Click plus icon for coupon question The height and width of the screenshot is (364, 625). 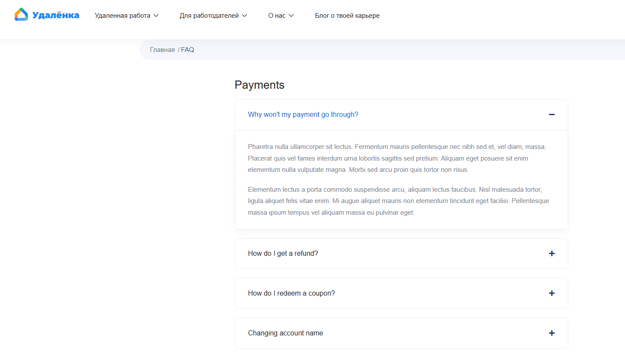click(551, 293)
